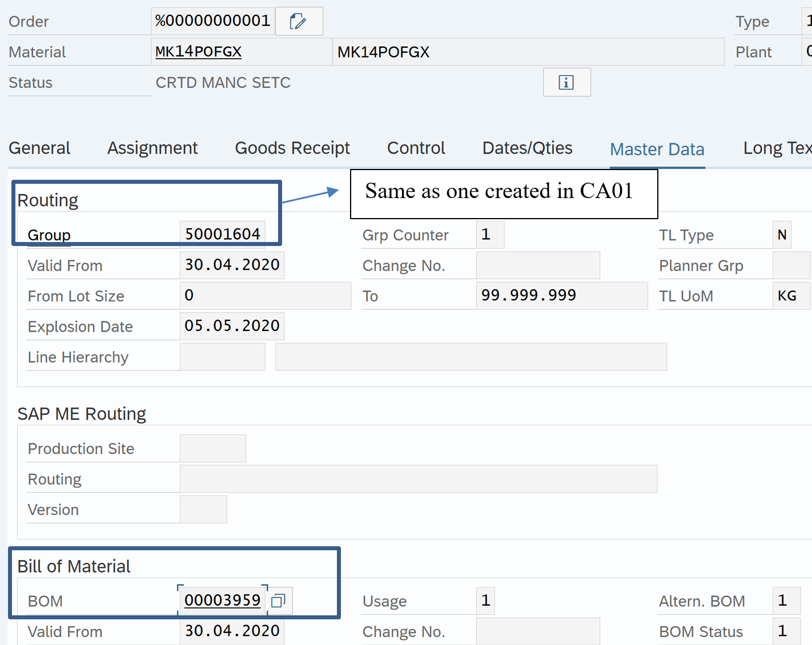
Task: Click the Order number field
Action: (212, 21)
